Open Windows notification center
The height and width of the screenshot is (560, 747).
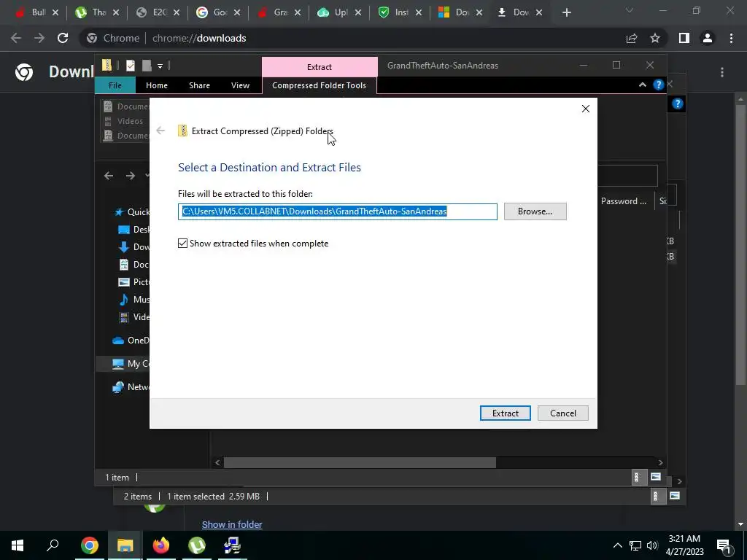[x=724, y=545]
